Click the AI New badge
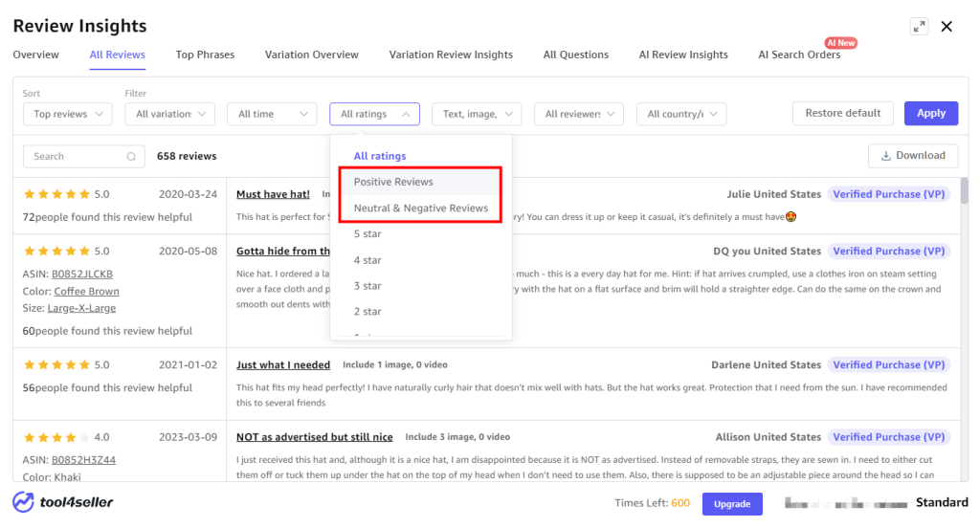980x528 pixels. click(840, 42)
